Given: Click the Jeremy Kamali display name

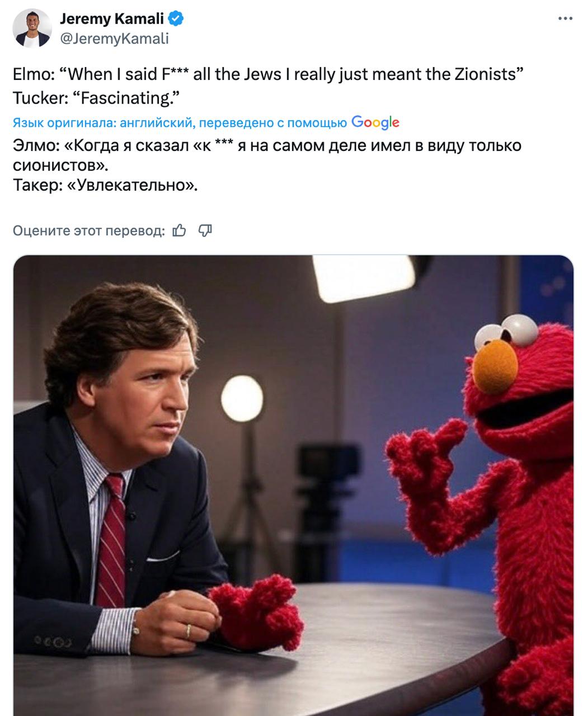Looking at the screenshot, I should [111, 19].
